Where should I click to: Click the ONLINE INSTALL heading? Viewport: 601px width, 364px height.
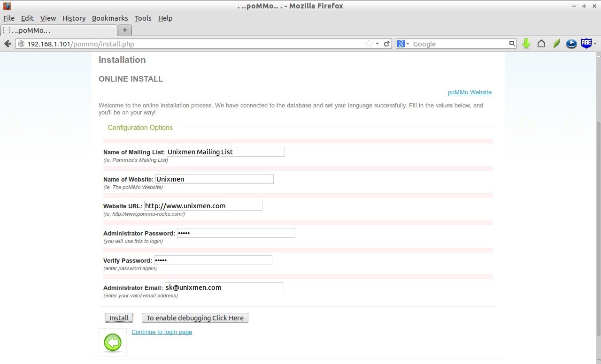[x=131, y=79]
